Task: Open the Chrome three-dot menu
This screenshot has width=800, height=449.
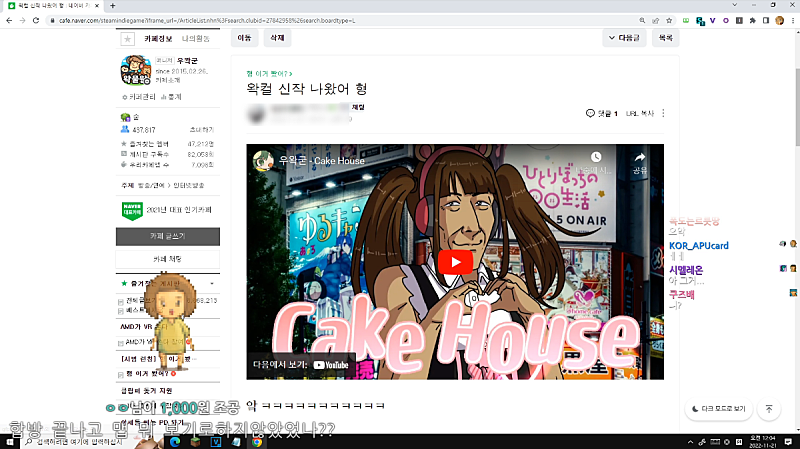Action: tap(793, 20)
